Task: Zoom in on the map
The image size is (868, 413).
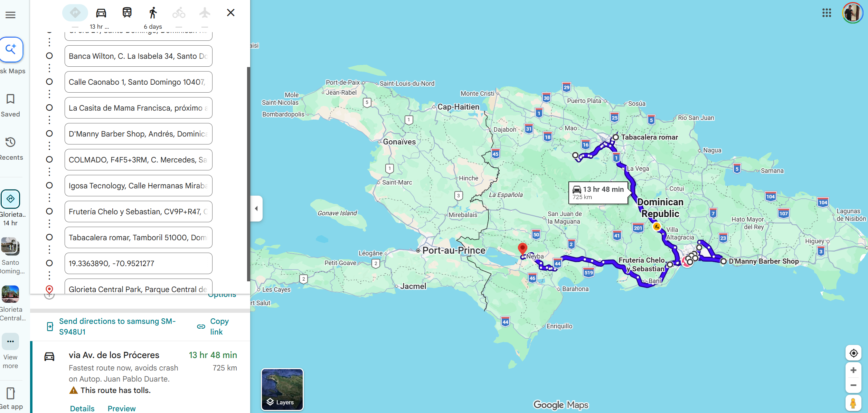Action: (x=853, y=370)
